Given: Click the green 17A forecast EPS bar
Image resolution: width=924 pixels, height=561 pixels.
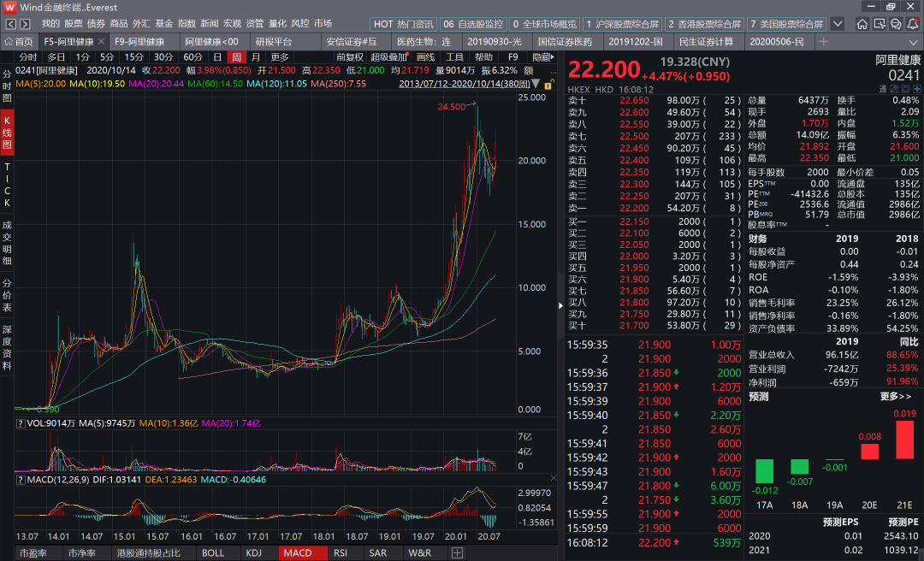Looking at the screenshot, I should pyautogui.click(x=764, y=471).
